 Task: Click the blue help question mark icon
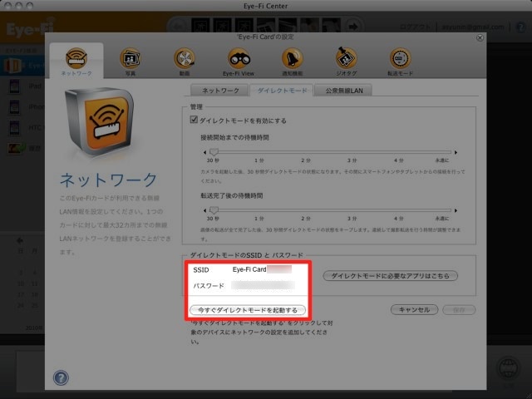click(x=61, y=377)
